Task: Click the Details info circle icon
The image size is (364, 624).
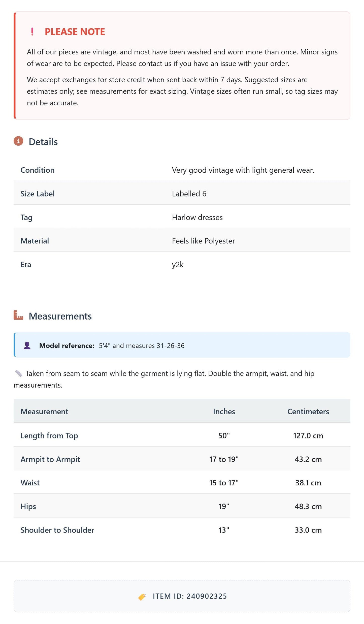Action: pos(18,141)
